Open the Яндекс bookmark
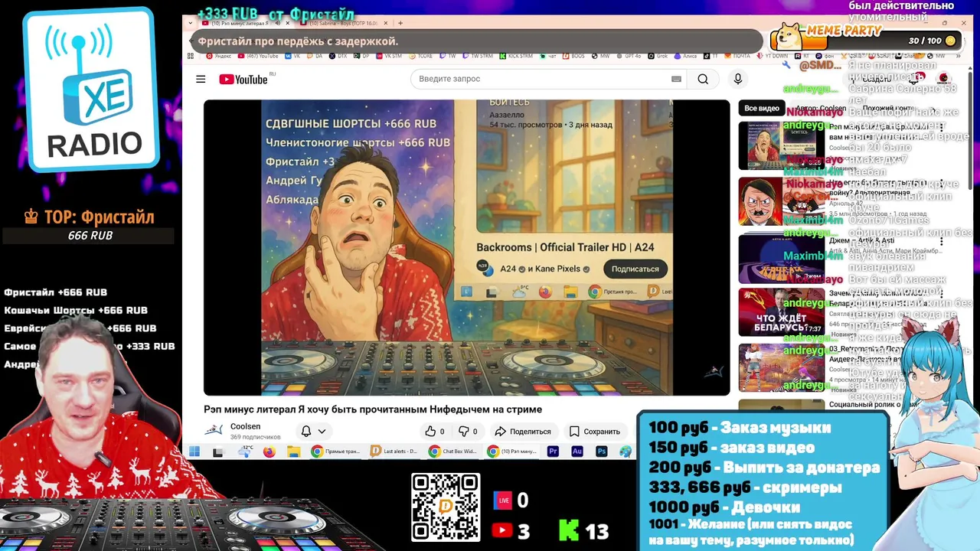The height and width of the screenshot is (551, 980). point(218,56)
